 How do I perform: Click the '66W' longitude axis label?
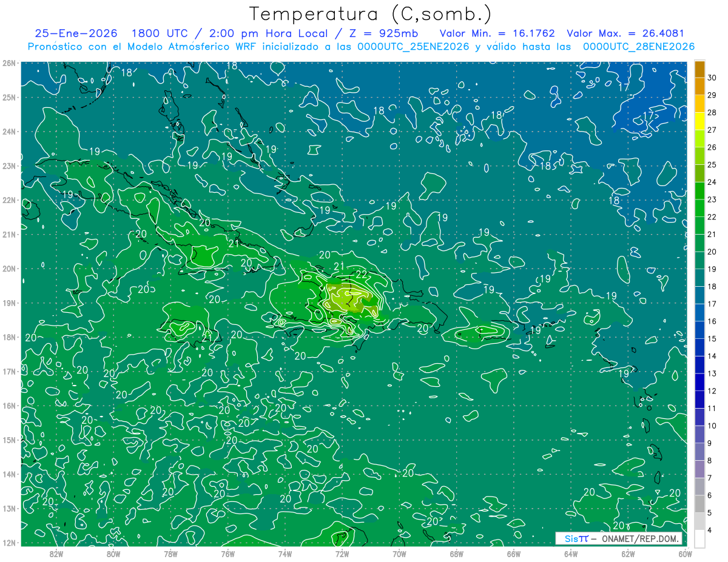(x=513, y=553)
